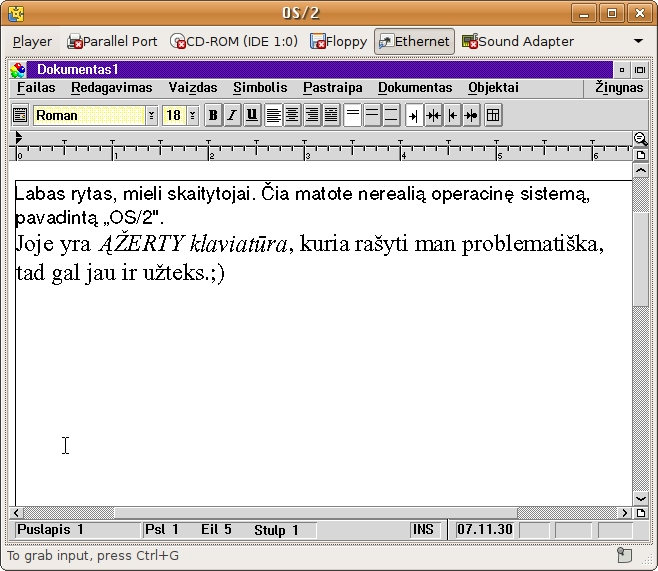This screenshot has width=658, height=571.
Task: Align text right
Action: tap(312, 115)
